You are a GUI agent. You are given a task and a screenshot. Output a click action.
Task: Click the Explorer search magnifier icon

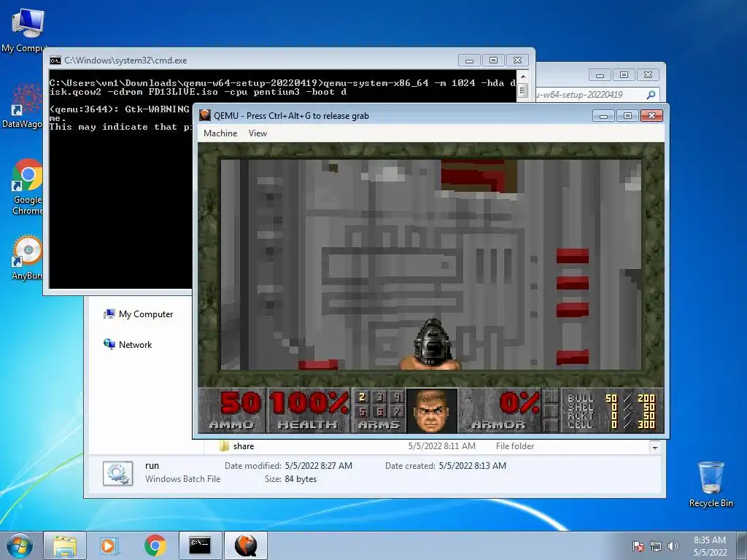651,95
